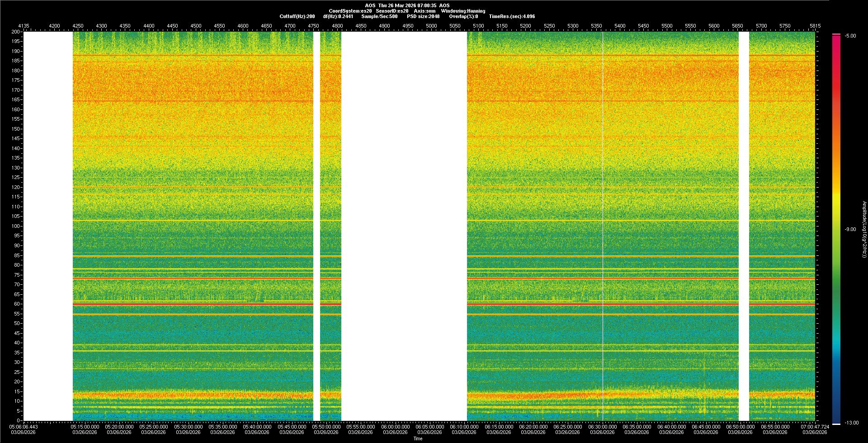The height and width of the screenshot is (443, 868).
Task: Click the 60 Hz frequency axis label
Action: [x=17, y=304]
